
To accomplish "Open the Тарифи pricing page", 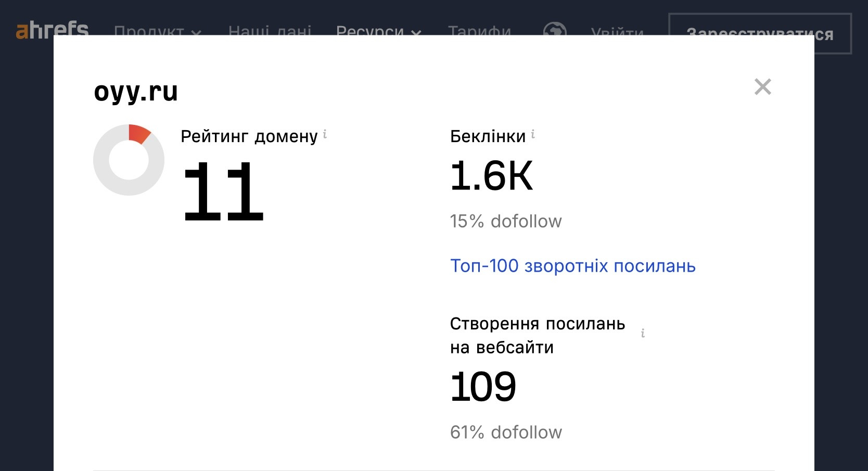I will click(479, 30).
